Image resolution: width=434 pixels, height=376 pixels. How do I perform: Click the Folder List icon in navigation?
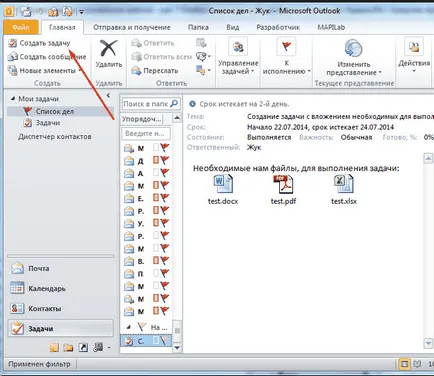click(68, 348)
